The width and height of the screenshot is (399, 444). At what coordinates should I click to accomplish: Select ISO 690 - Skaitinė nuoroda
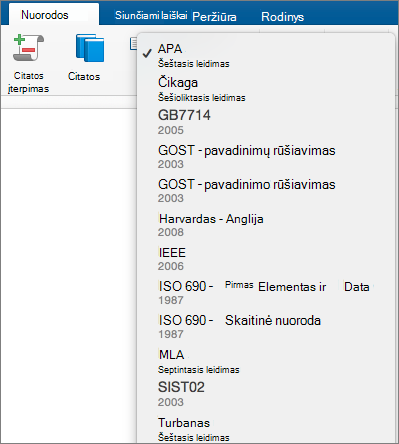tap(266, 327)
